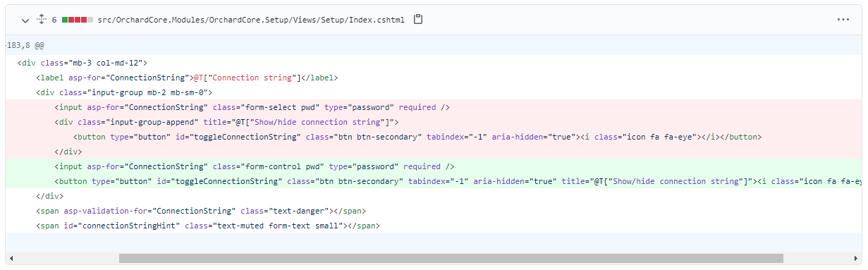Collapse the Index.cshtml file diff
This screenshot has width=868, height=270.
pos(25,20)
